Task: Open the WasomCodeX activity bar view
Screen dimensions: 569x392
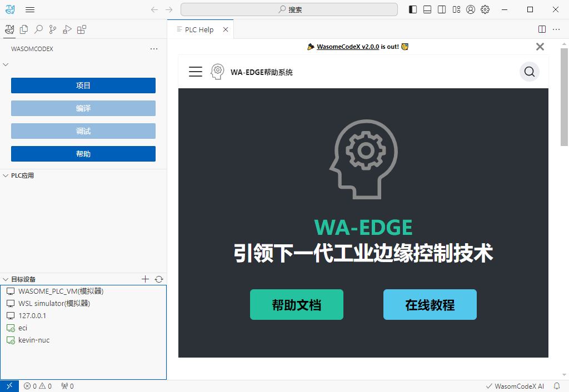Action: (x=9, y=29)
